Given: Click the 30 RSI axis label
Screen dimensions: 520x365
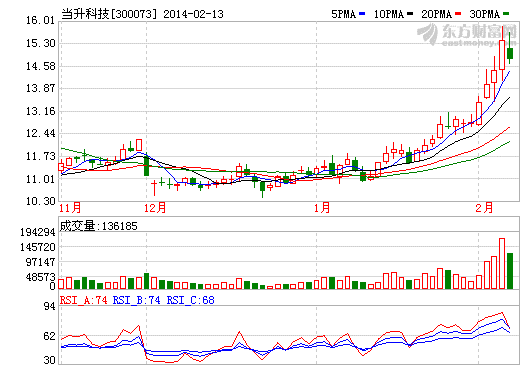Looking at the screenshot, I should [49, 360].
